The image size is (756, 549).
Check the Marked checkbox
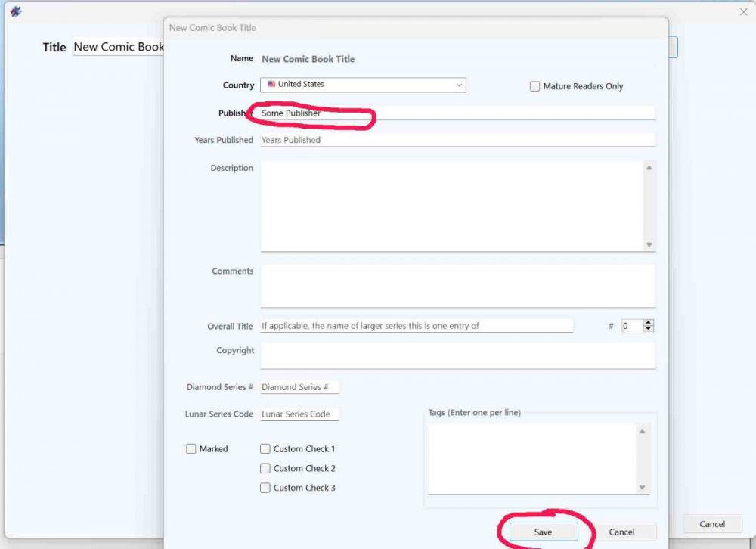191,449
